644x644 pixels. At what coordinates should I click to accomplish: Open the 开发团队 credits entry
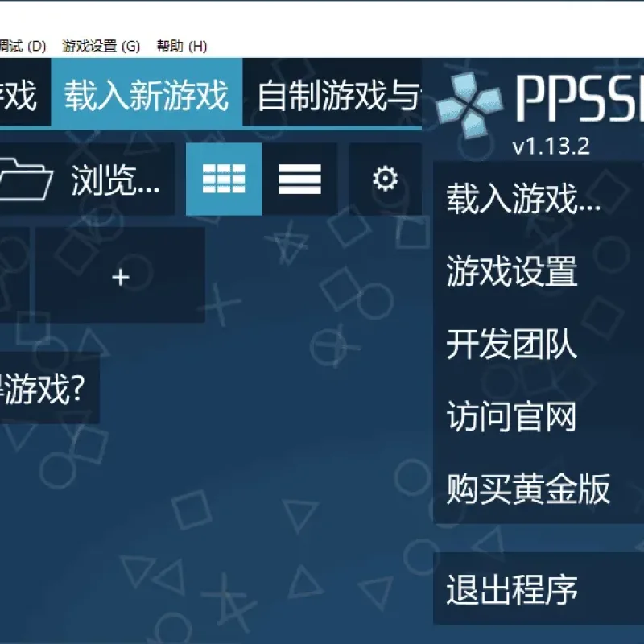click(539, 344)
